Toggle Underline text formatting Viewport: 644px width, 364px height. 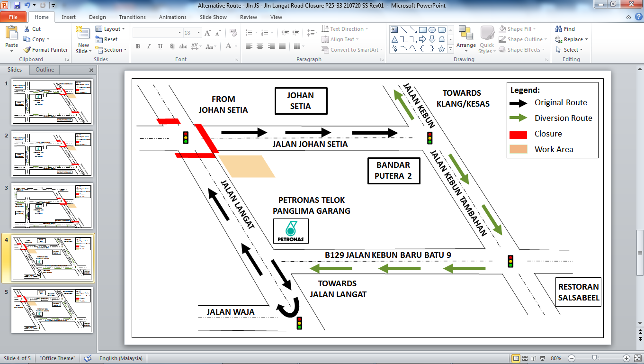click(161, 46)
